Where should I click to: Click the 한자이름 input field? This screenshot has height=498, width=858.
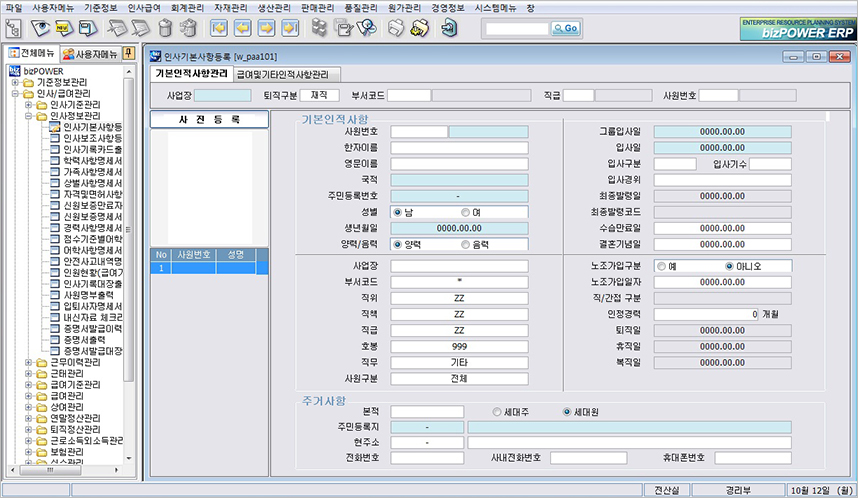click(459, 148)
